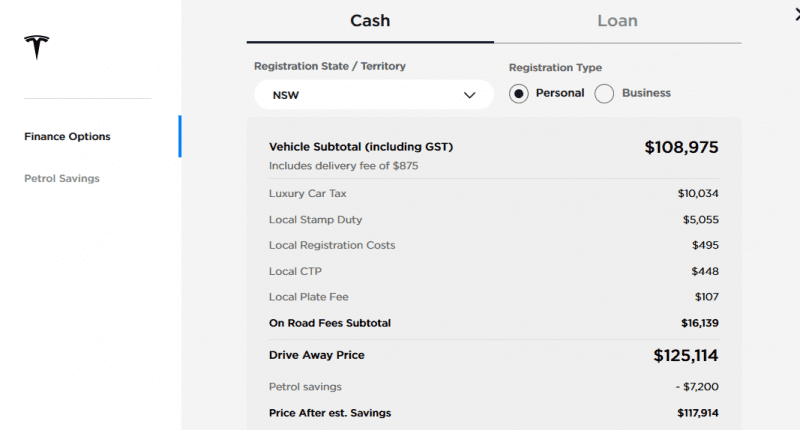Click the Tesla logo icon

coord(37,47)
